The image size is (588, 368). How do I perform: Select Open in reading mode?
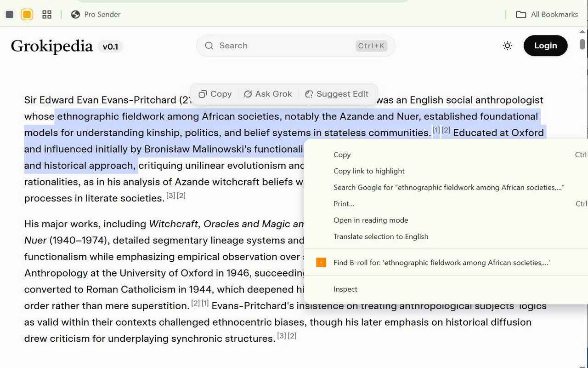pos(370,220)
